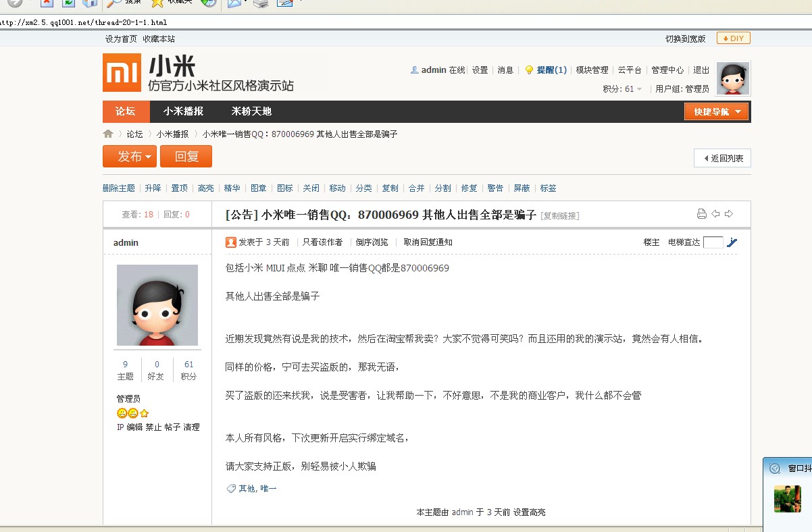This screenshot has width=812, height=532.
Task: Click 警告 moderation option
Action: [495, 188]
